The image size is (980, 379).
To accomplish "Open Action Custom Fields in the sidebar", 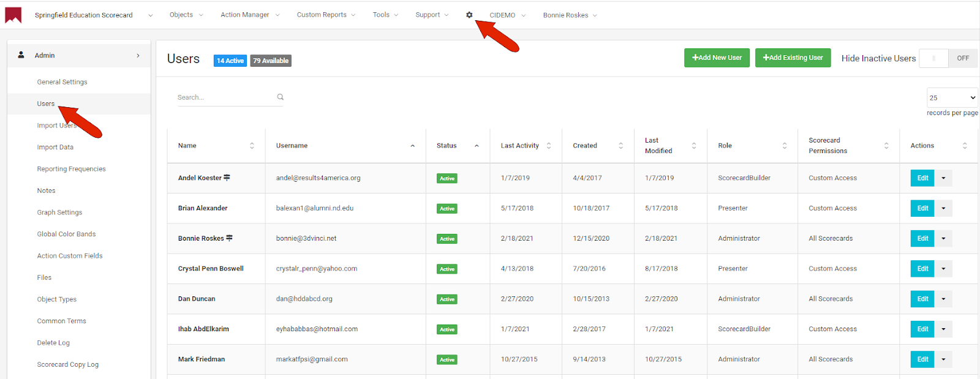I will (x=70, y=256).
